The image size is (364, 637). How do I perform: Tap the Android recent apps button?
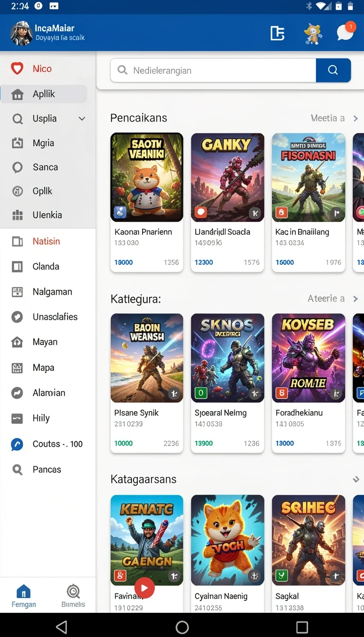click(x=302, y=627)
